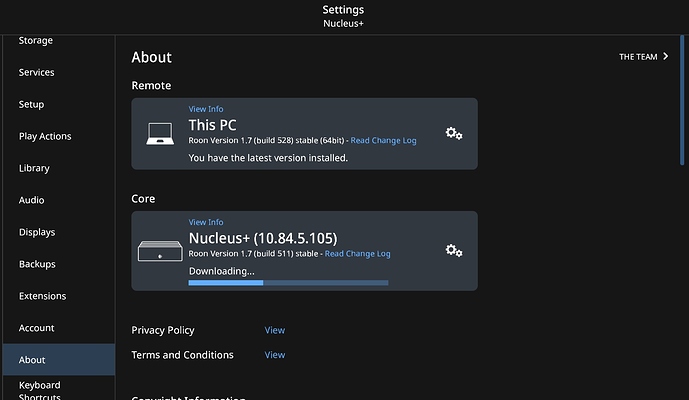Click the 'Terms and Conditions' label
Viewport: 689px width, 400px height.
tap(182, 355)
